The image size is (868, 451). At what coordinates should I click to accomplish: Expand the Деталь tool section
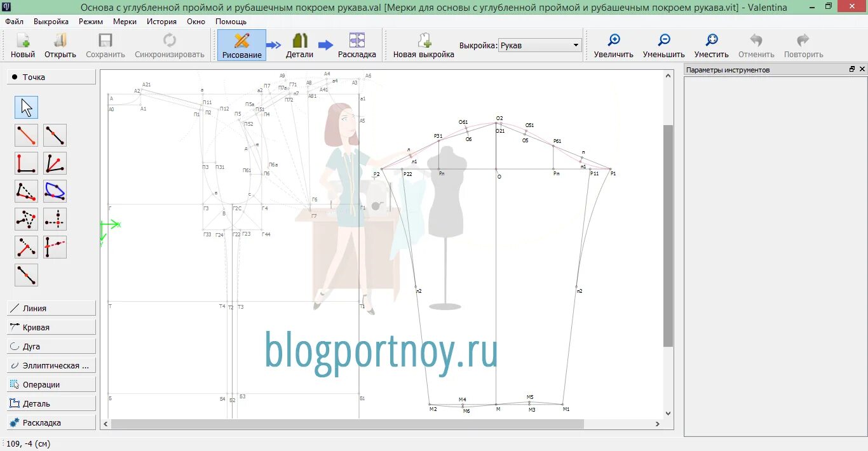coord(51,403)
